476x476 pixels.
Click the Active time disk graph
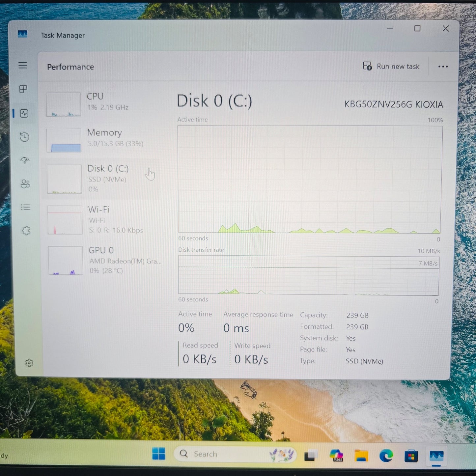(x=310, y=179)
